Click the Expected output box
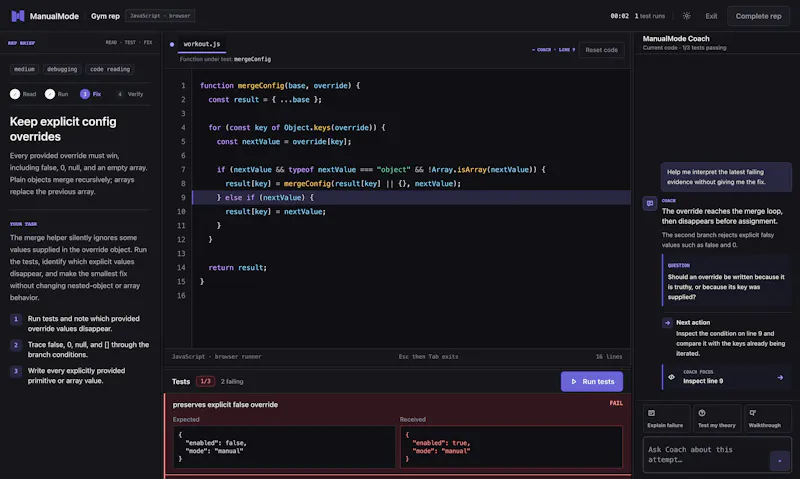The width and height of the screenshot is (800, 479). pyautogui.click(x=284, y=447)
